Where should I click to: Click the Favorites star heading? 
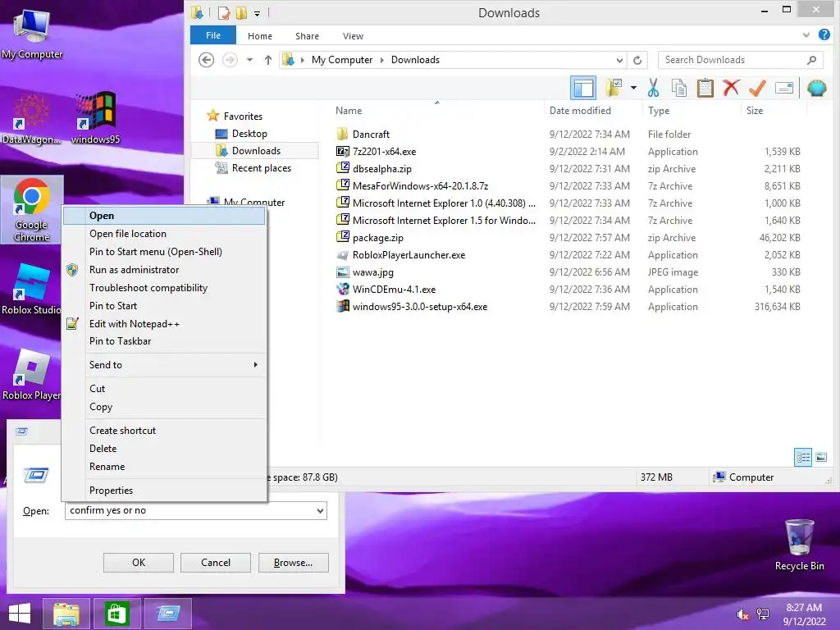click(x=235, y=116)
